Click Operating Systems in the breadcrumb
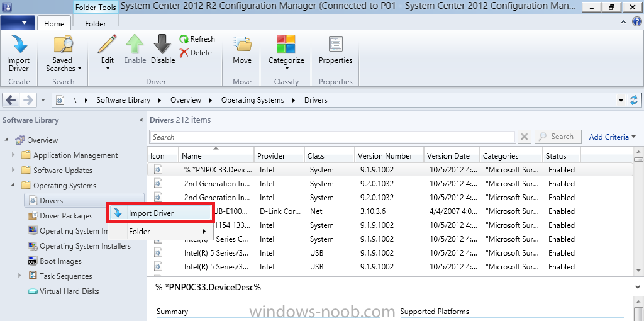644x321 pixels. click(x=253, y=100)
